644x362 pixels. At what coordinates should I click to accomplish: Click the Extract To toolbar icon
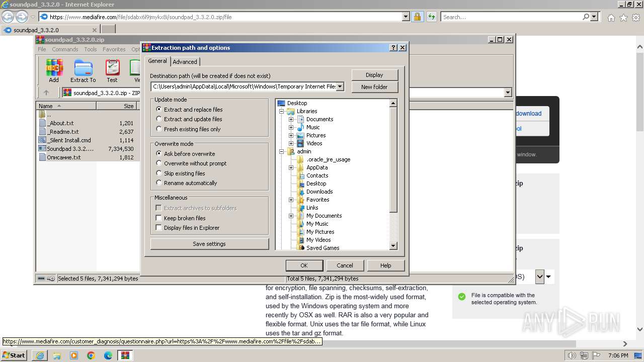click(83, 71)
